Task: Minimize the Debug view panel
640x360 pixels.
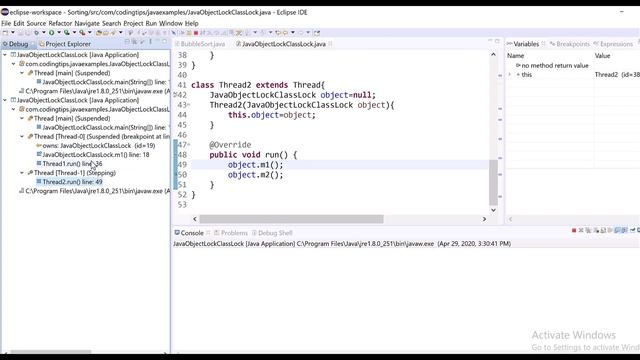Action: pyautogui.click(x=157, y=41)
